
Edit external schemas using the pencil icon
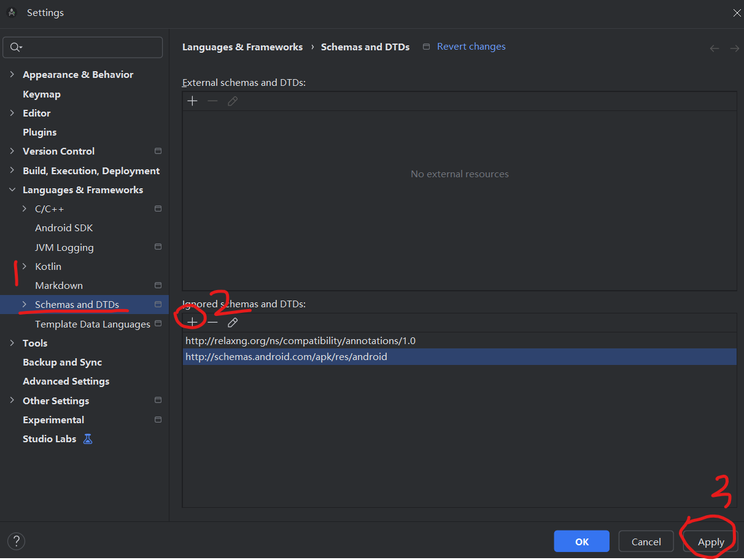click(x=233, y=101)
